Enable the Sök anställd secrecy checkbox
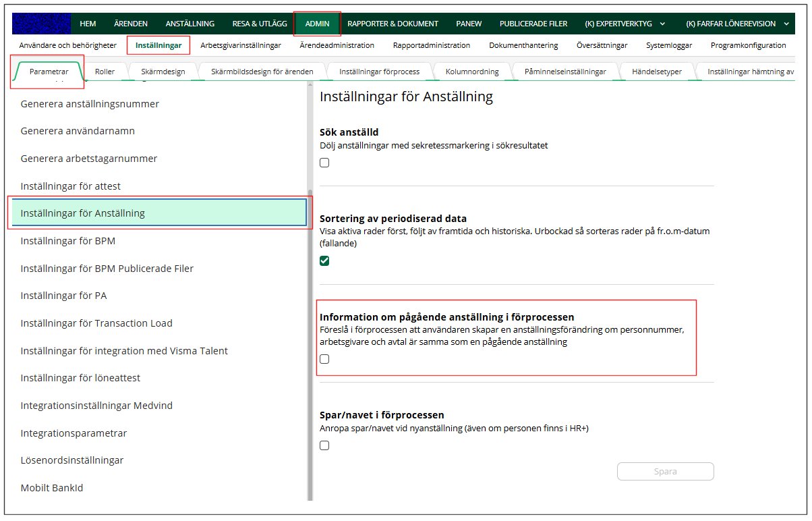The image size is (812, 521). click(x=324, y=163)
